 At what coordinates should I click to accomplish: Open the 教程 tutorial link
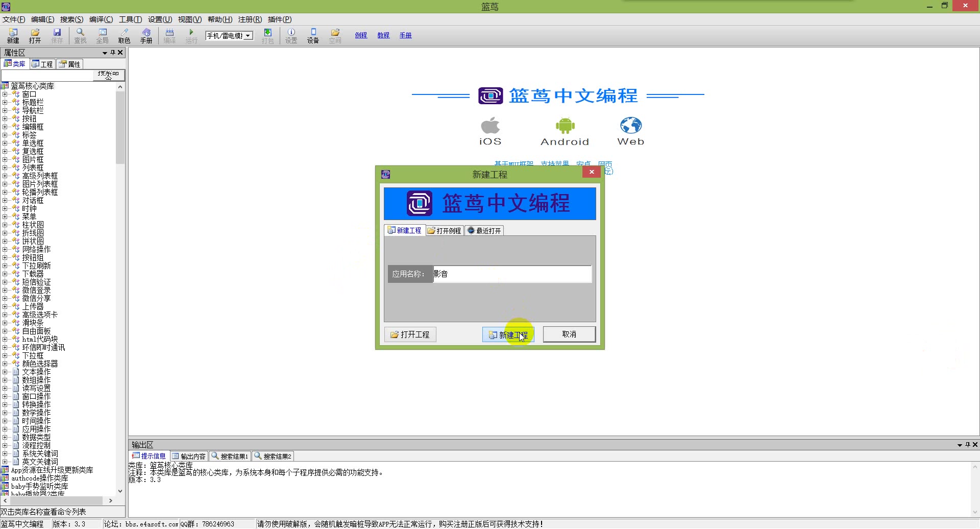(x=383, y=35)
